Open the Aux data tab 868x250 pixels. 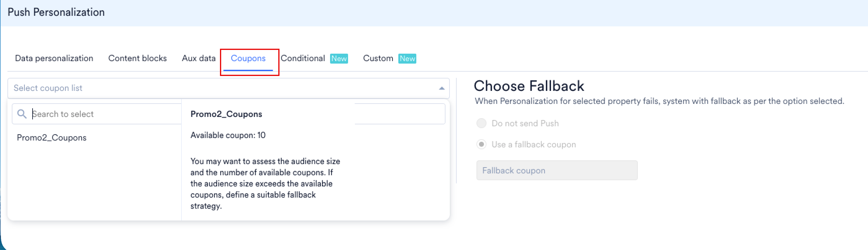click(199, 58)
